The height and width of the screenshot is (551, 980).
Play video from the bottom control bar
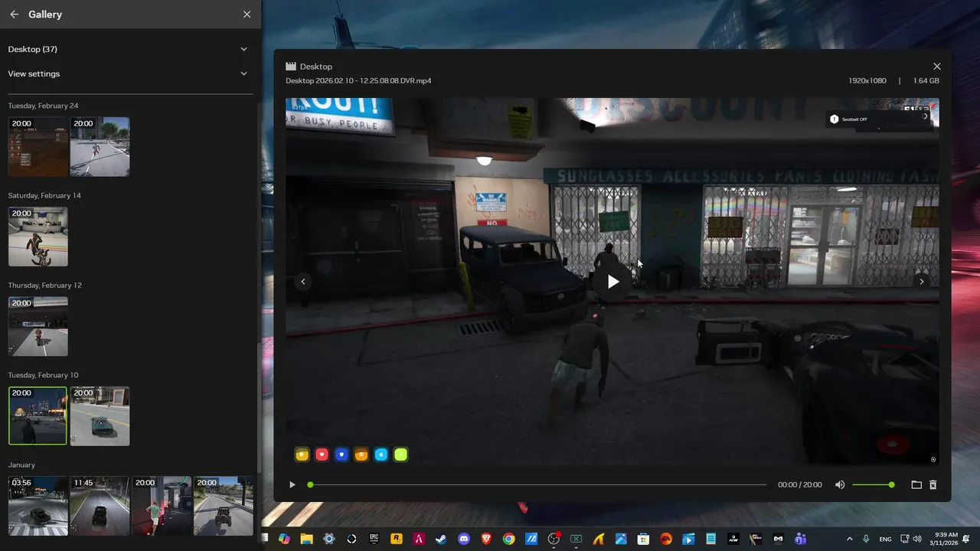tap(292, 484)
